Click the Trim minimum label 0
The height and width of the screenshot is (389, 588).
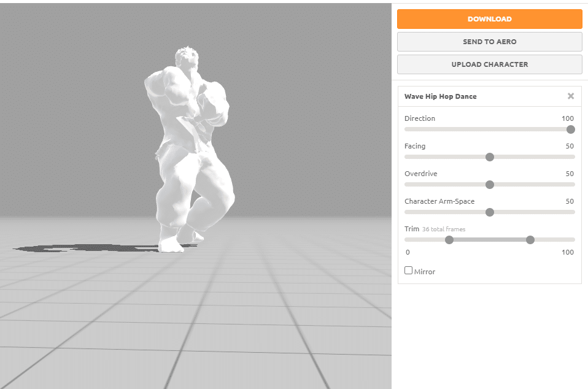[x=408, y=252]
